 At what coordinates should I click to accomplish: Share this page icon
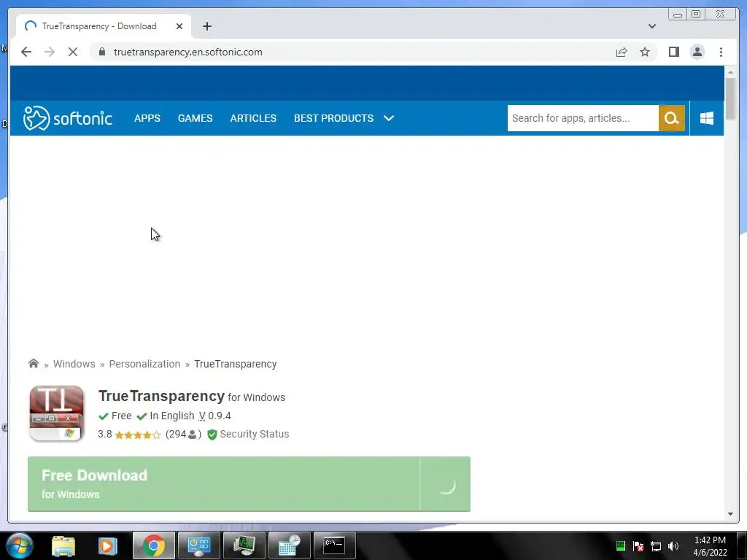pos(622,52)
